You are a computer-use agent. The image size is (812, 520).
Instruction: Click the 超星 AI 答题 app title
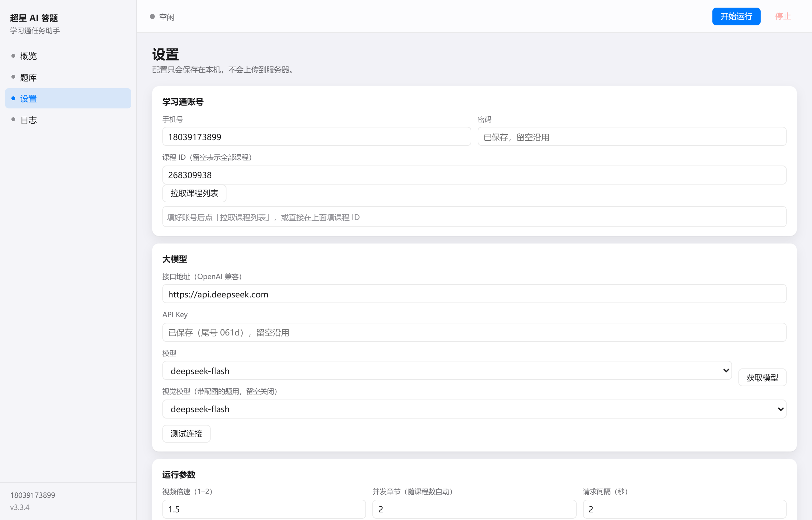pyautogui.click(x=34, y=18)
